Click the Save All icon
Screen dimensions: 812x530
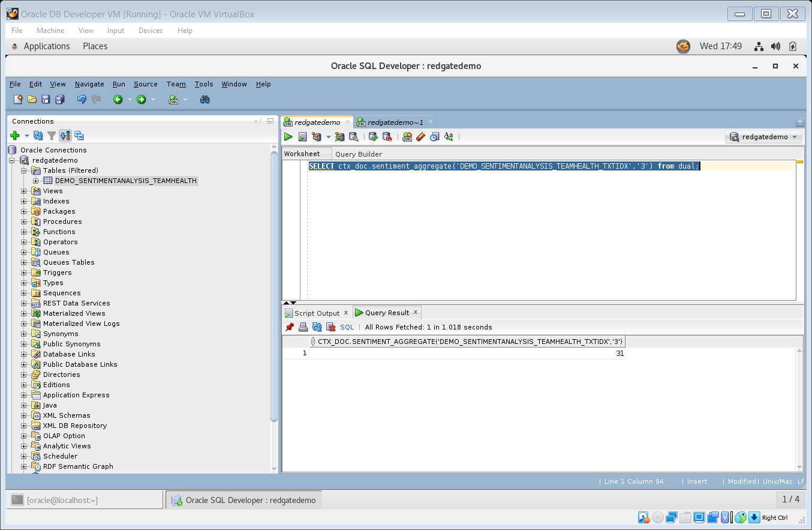click(59, 100)
